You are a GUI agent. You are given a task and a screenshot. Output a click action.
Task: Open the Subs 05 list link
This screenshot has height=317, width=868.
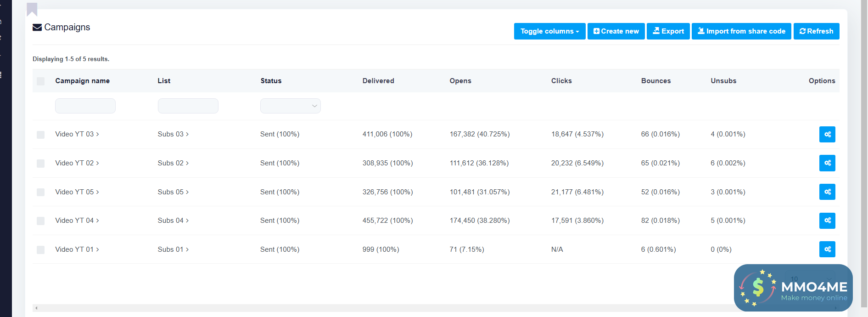(x=173, y=192)
